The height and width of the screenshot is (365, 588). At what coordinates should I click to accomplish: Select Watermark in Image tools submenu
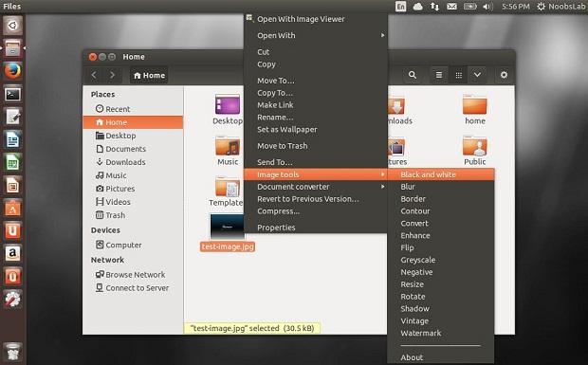tap(441, 333)
